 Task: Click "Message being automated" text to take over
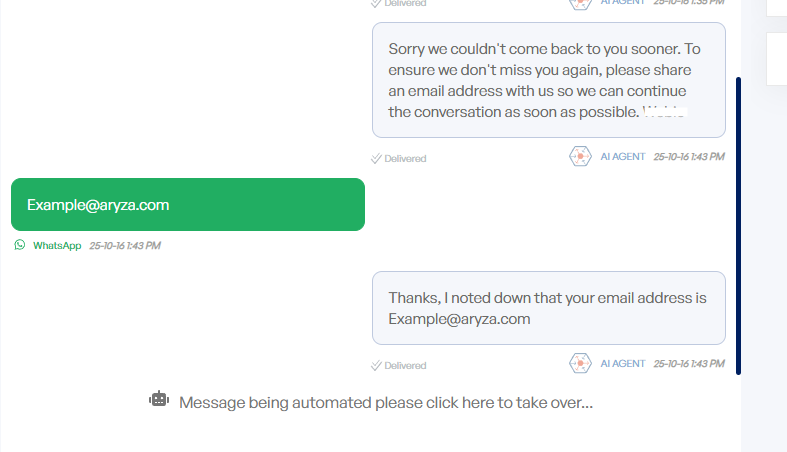point(386,403)
